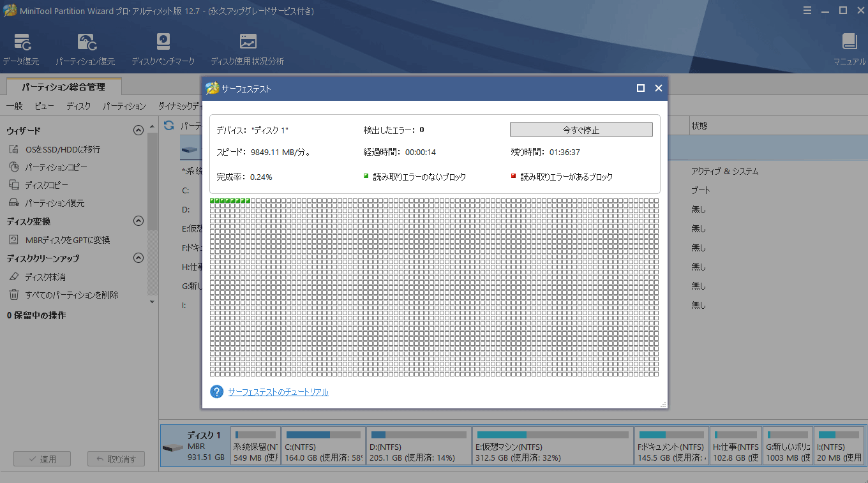
Task: Collapse the ディスク変換 section
Action: [138, 221]
